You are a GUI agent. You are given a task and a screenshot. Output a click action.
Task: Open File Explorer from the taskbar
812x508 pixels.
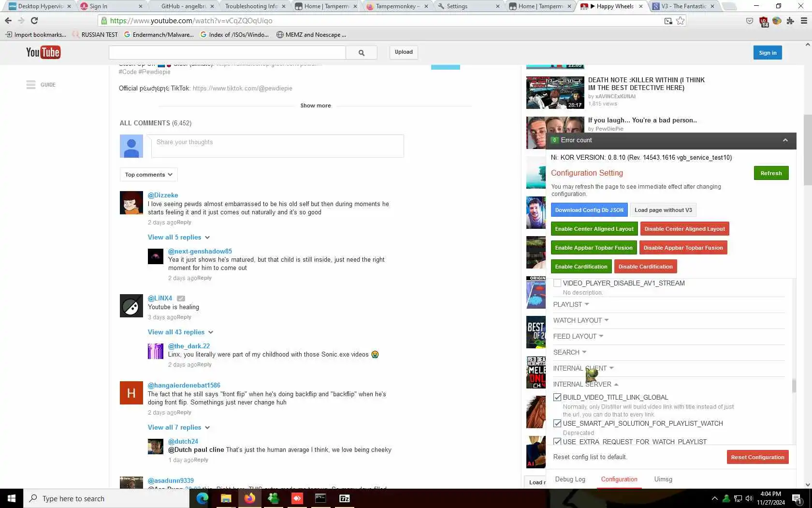[x=226, y=498]
